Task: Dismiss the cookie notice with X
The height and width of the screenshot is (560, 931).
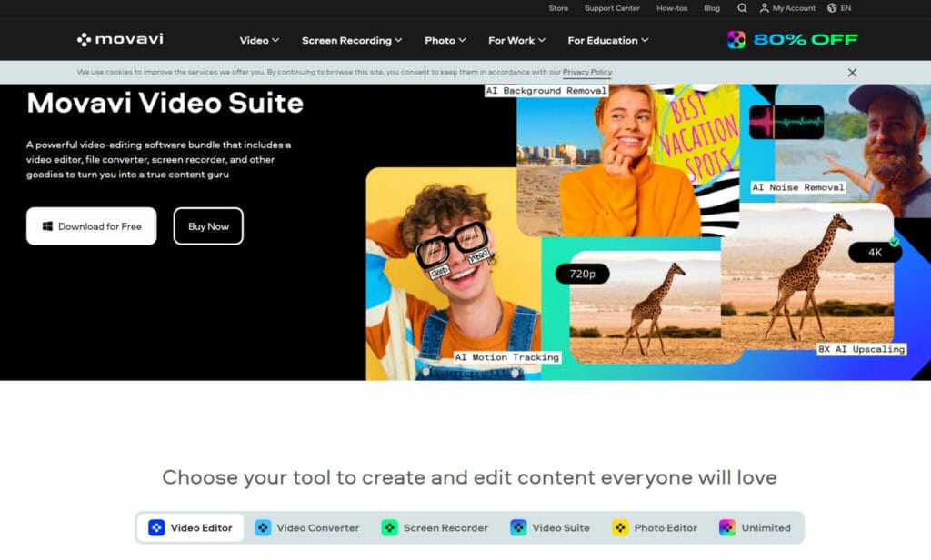Action: tap(852, 73)
